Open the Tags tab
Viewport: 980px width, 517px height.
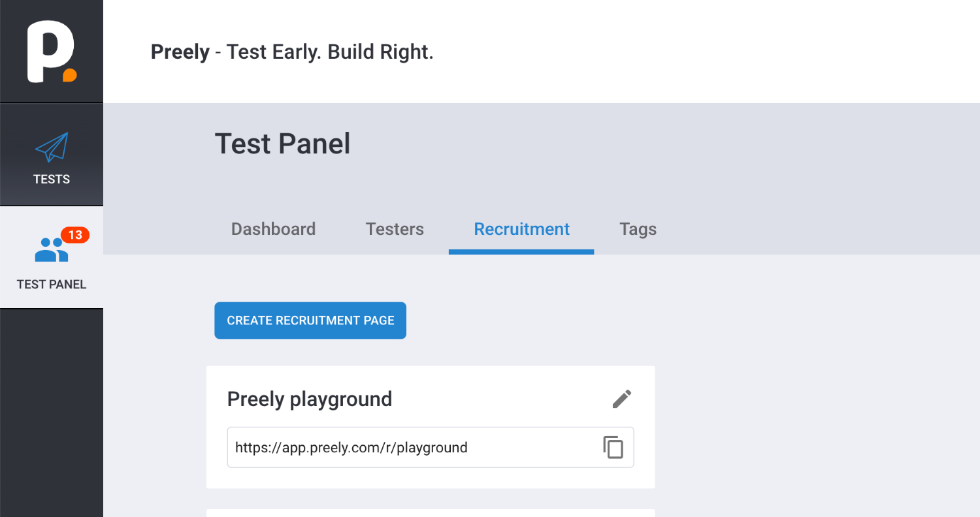click(x=638, y=229)
